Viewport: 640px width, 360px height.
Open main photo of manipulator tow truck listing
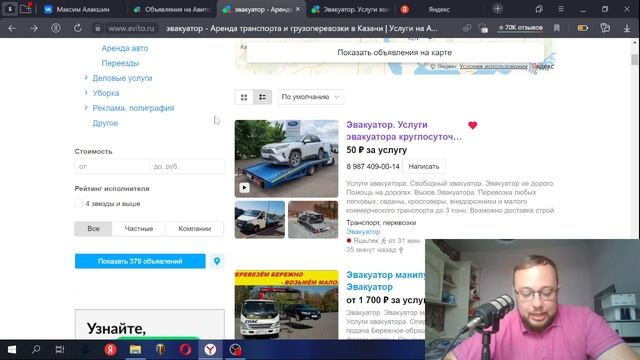pyautogui.click(x=287, y=304)
